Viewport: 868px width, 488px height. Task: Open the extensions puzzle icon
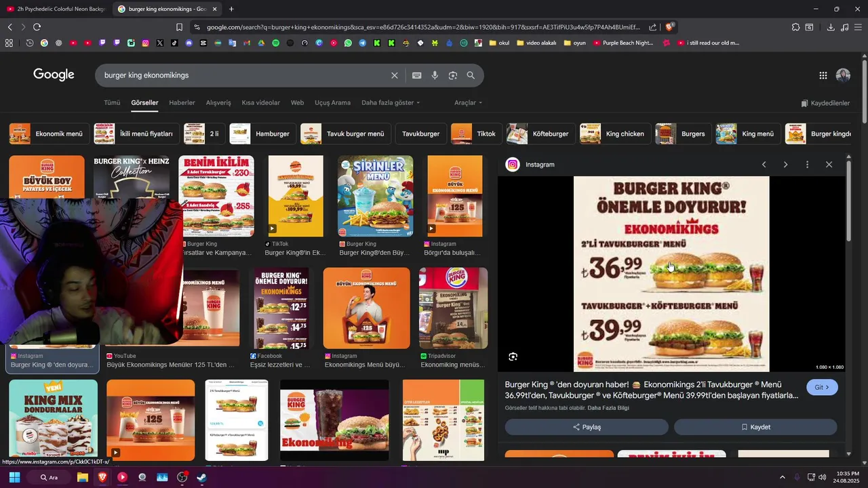pyautogui.click(x=795, y=27)
